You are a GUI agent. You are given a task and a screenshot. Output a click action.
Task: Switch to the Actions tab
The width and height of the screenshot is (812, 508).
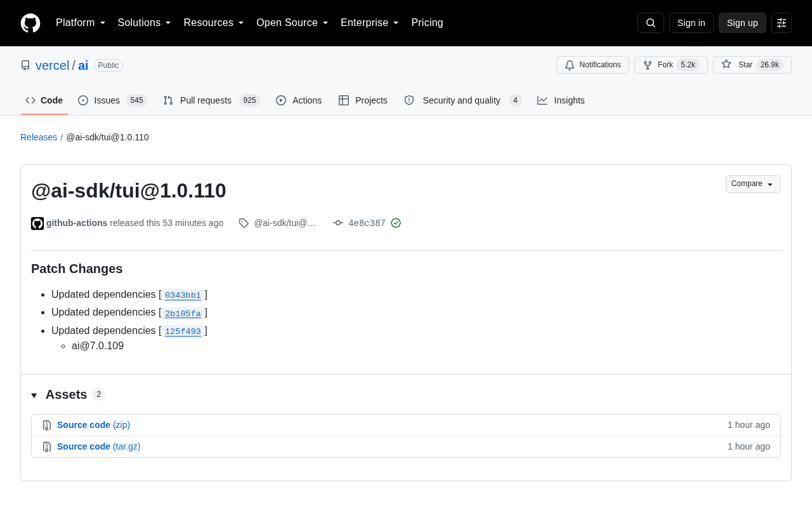click(299, 100)
